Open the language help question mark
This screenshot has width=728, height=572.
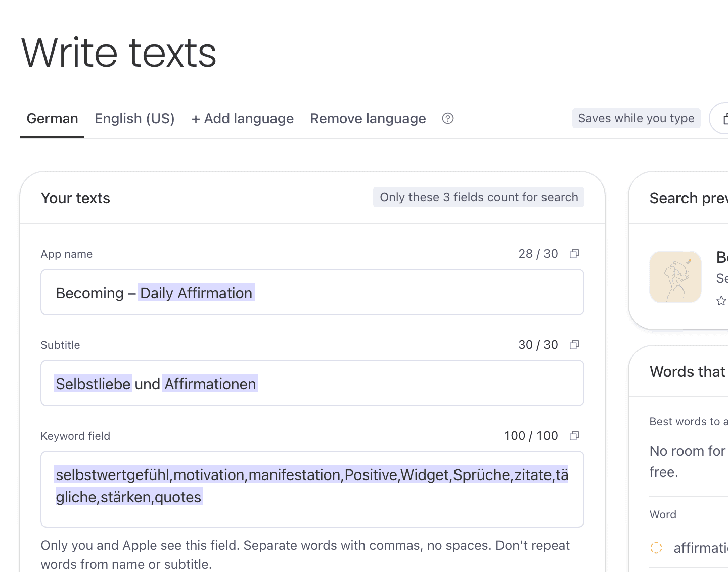pyautogui.click(x=448, y=118)
